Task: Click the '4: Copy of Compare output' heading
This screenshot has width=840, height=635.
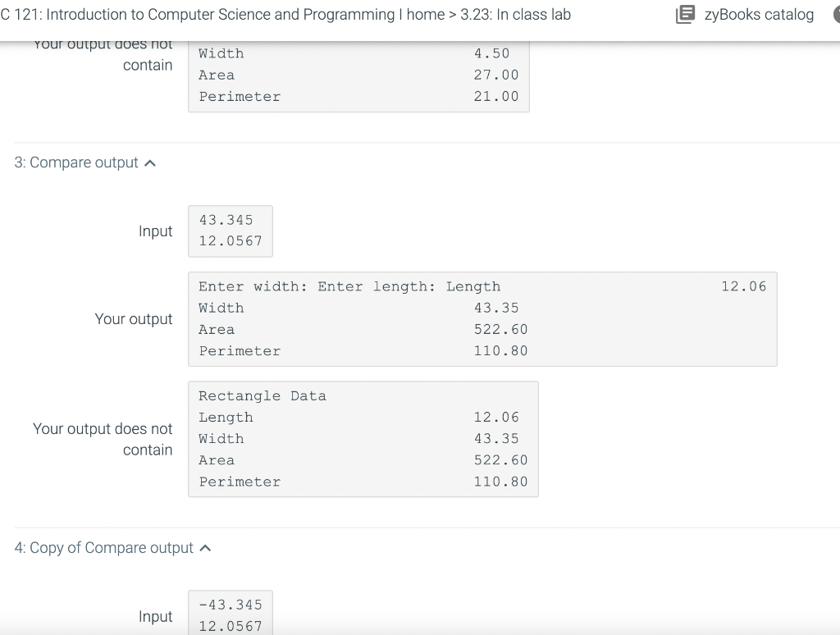Action: point(105,547)
